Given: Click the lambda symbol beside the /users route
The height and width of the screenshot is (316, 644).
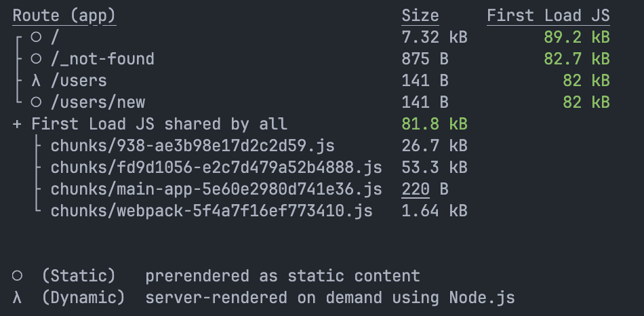Looking at the screenshot, I should point(36,81).
